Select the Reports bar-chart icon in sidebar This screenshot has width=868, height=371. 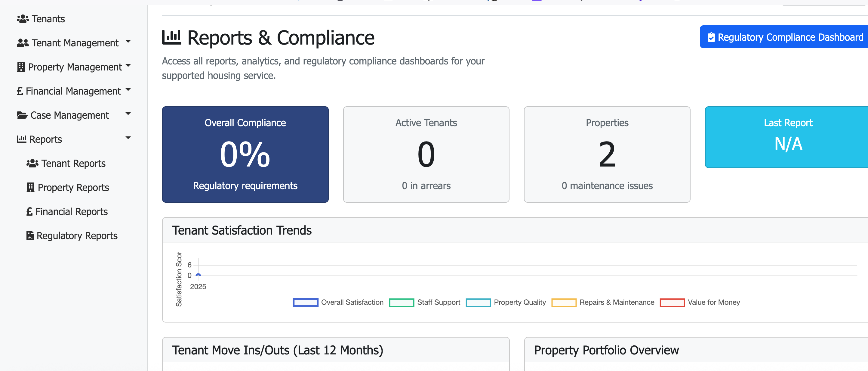tap(22, 139)
